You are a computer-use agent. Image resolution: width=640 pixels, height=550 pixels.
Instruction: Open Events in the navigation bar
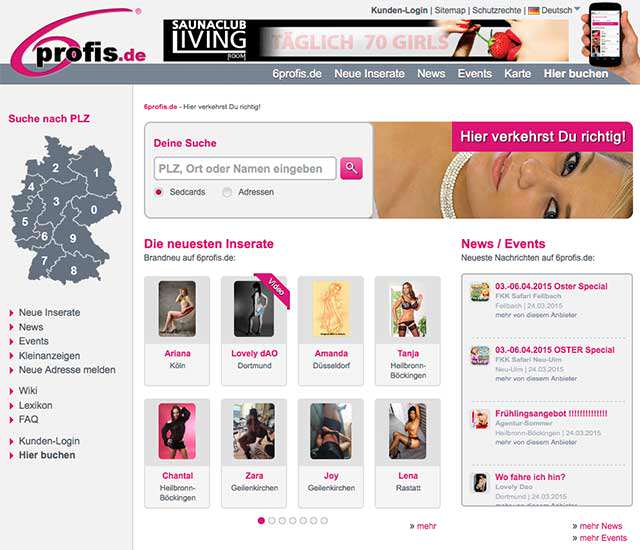click(x=475, y=74)
